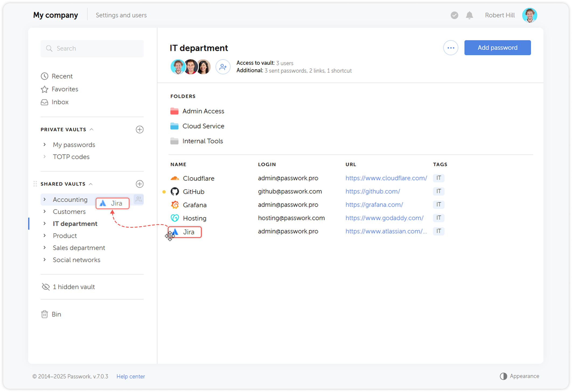Add a new shared vault with plus icon

(139, 184)
